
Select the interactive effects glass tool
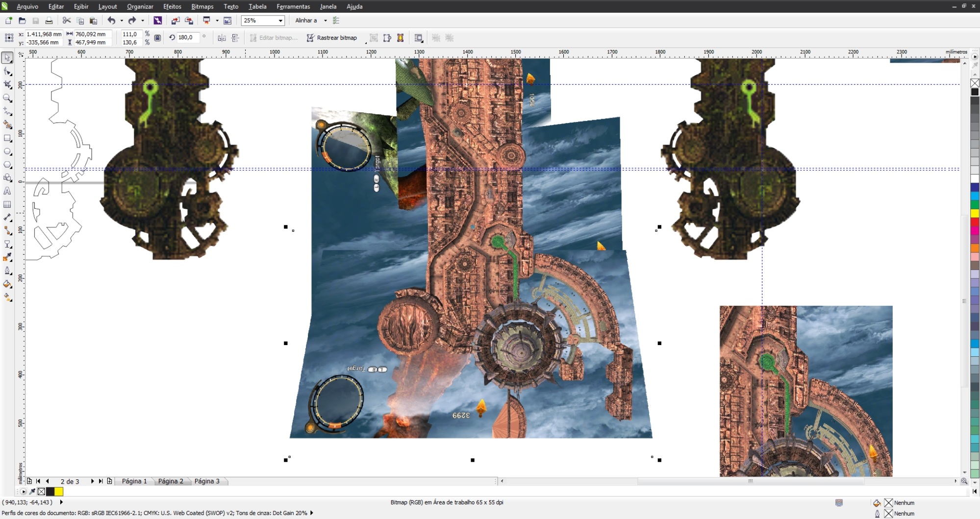point(7,244)
